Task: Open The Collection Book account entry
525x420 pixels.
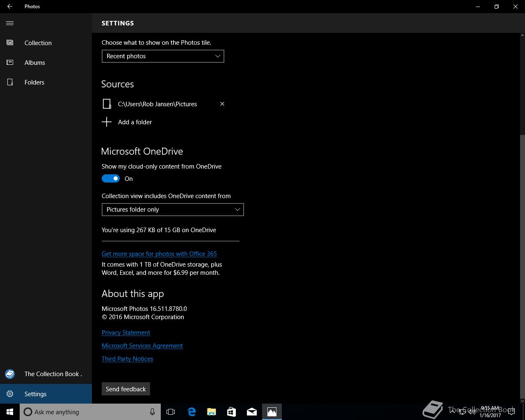Action: [x=46, y=374]
